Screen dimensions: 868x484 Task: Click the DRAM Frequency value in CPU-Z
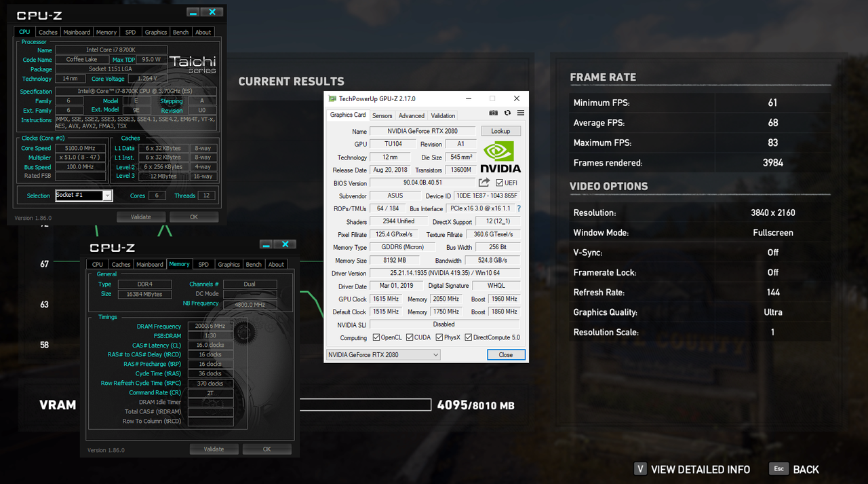click(210, 326)
